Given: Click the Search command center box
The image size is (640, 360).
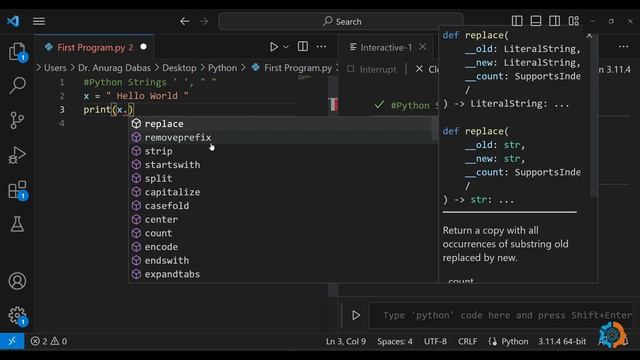Looking at the screenshot, I should [x=341, y=21].
